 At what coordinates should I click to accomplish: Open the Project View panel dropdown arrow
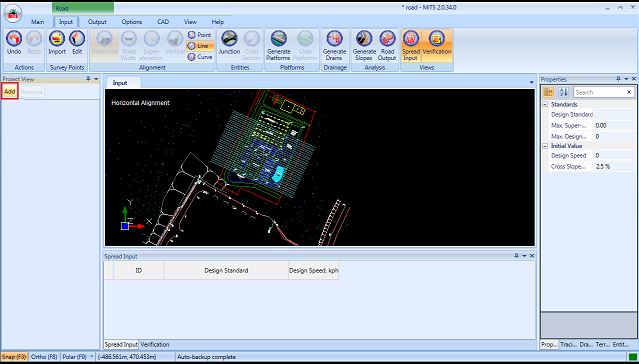click(x=96, y=79)
